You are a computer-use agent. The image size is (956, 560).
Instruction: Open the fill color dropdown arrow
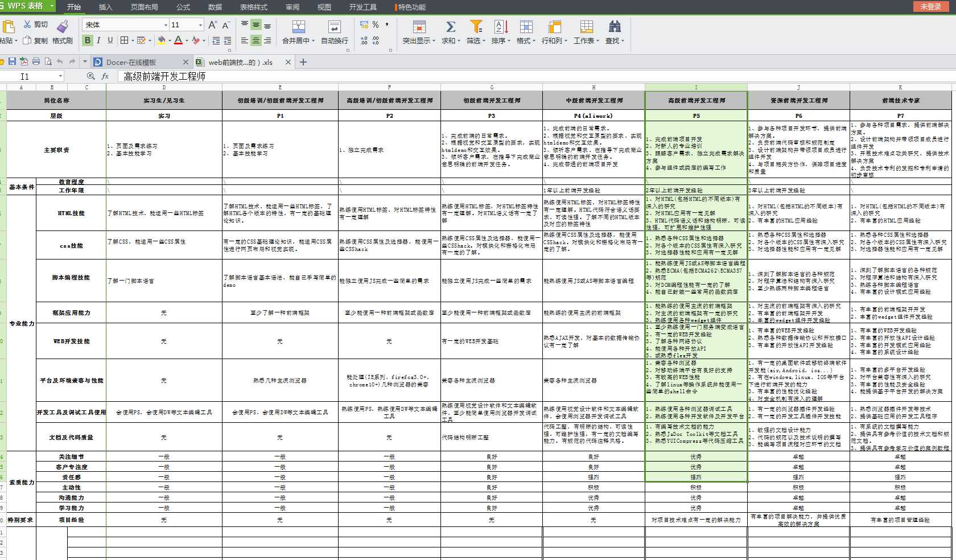coord(170,41)
